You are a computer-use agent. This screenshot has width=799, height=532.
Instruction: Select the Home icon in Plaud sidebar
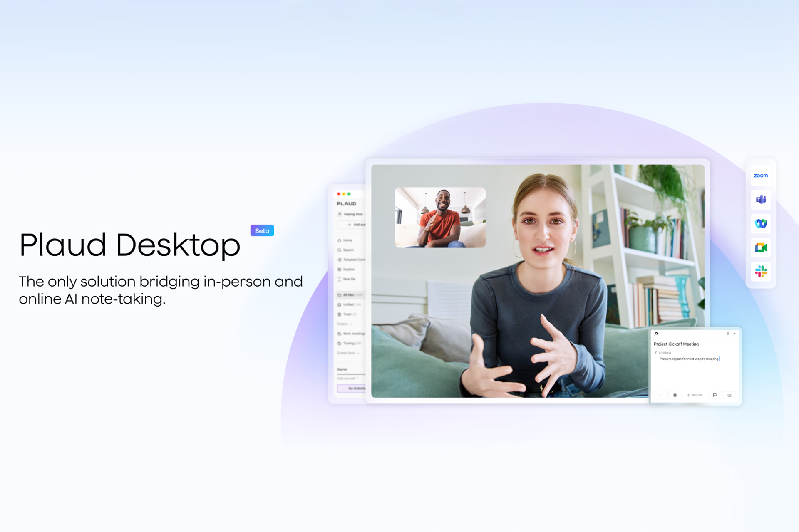point(340,240)
